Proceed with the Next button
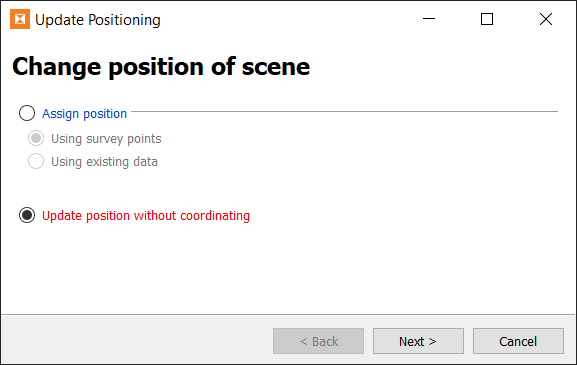This screenshot has height=365, width=577. click(418, 341)
